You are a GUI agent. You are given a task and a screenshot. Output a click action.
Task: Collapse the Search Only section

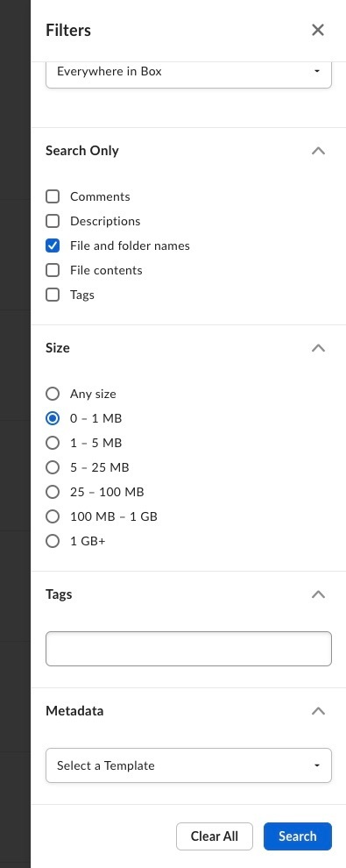click(318, 151)
